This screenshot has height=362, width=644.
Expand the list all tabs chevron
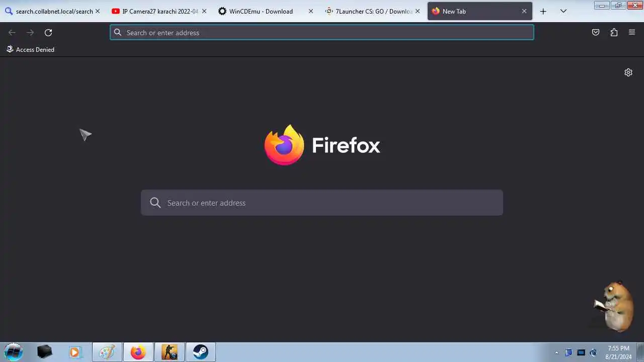coord(563,11)
